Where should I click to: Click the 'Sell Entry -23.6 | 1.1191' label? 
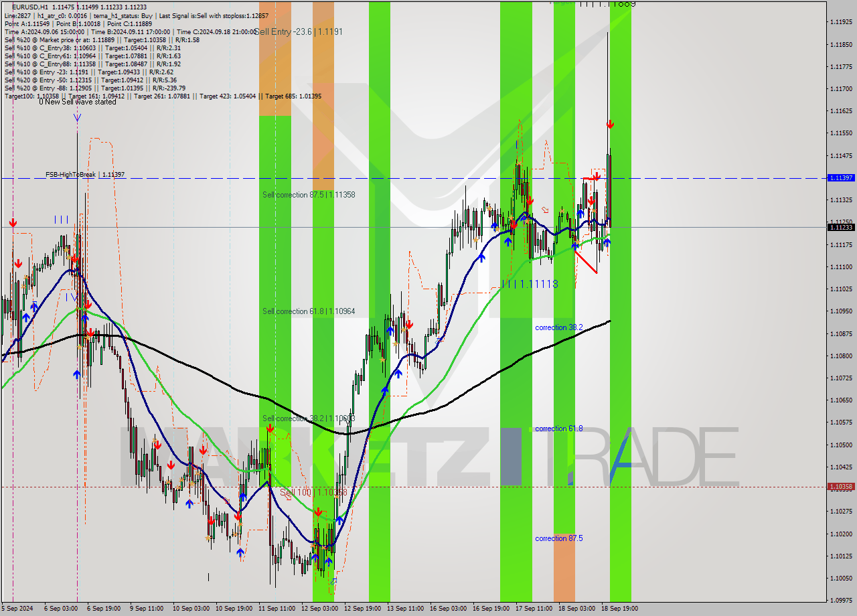(x=299, y=31)
